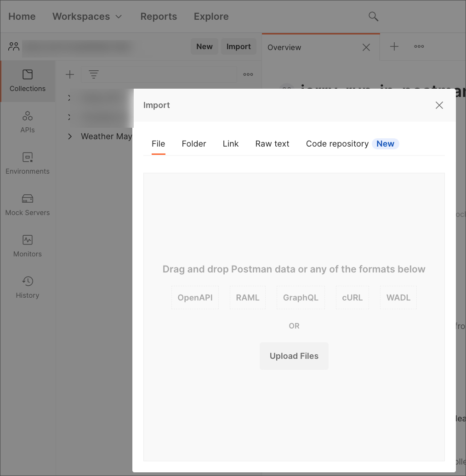Image resolution: width=466 pixels, height=476 pixels.
Task: Open the History sidebar panel
Action: coord(28,288)
